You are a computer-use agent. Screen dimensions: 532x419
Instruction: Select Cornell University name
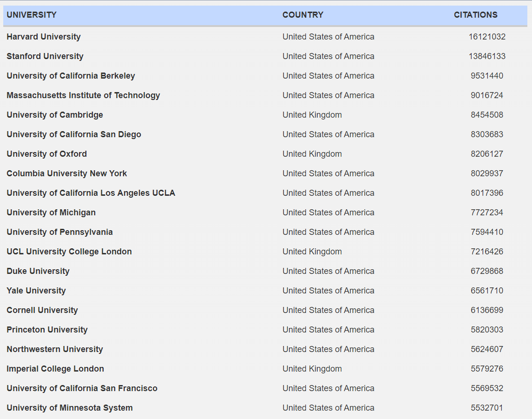(x=42, y=310)
